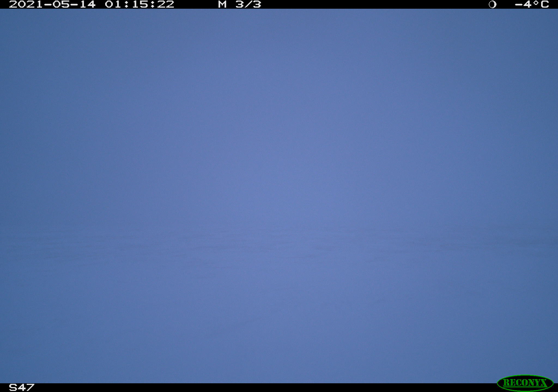Click the °C unit symbol
The height and width of the screenshot is (392, 558).
pyautogui.click(x=541, y=4)
